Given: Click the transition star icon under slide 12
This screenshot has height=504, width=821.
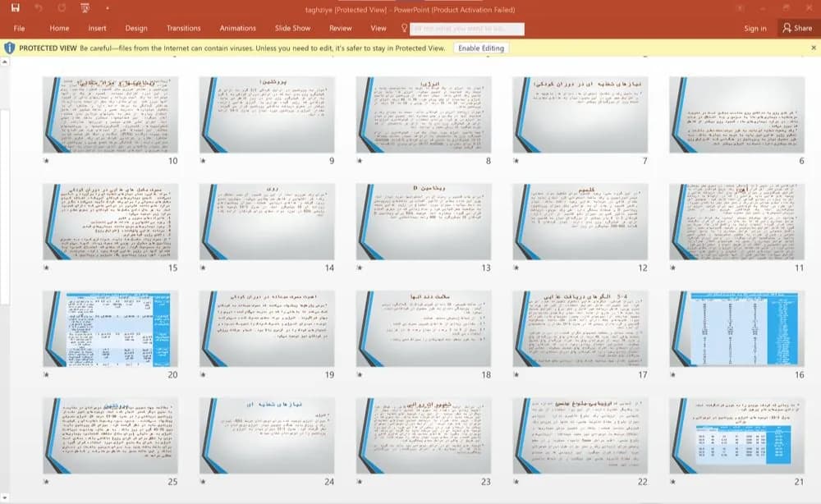Looking at the screenshot, I should 516,268.
